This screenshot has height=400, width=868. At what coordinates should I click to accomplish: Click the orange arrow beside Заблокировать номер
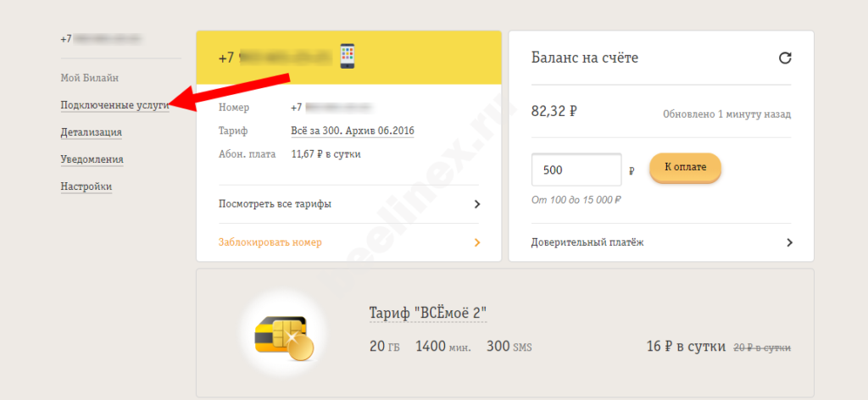476,242
